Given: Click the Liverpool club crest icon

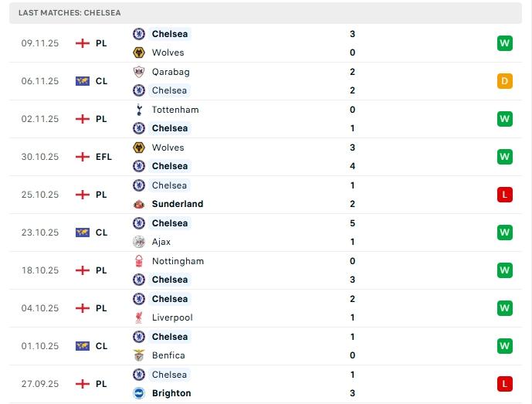Looking at the screenshot, I should coord(139,317).
